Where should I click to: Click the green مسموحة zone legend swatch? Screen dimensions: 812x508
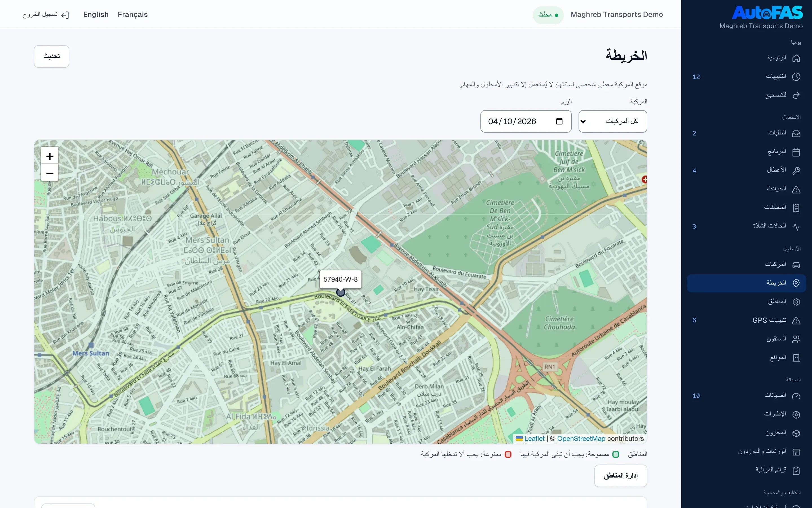616,454
